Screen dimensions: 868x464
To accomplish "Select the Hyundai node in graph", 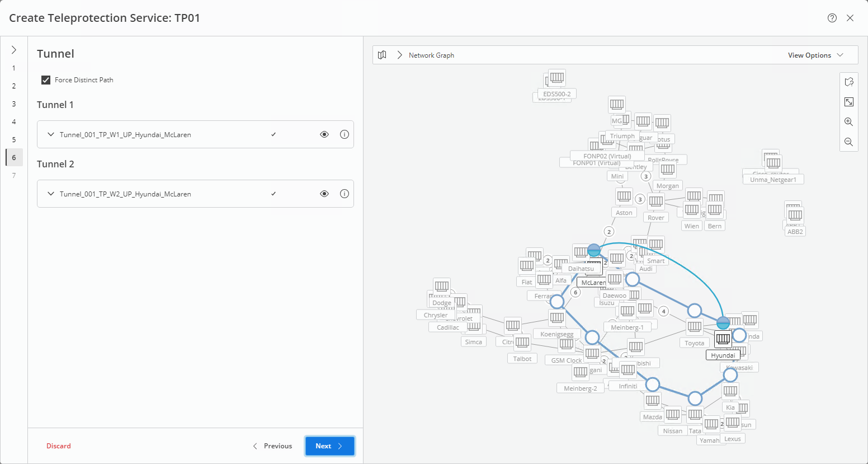I will point(723,339).
